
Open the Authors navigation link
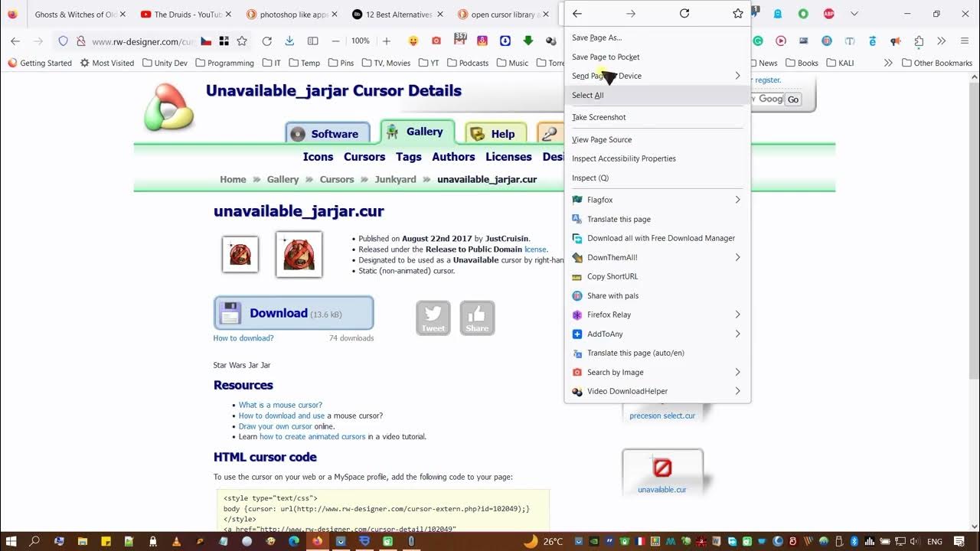tap(453, 156)
